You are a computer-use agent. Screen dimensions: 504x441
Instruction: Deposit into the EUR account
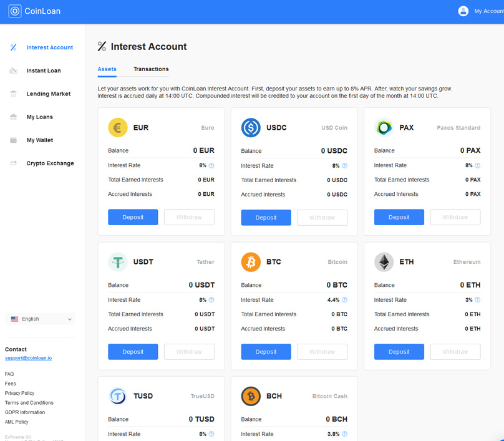point(133,217)
